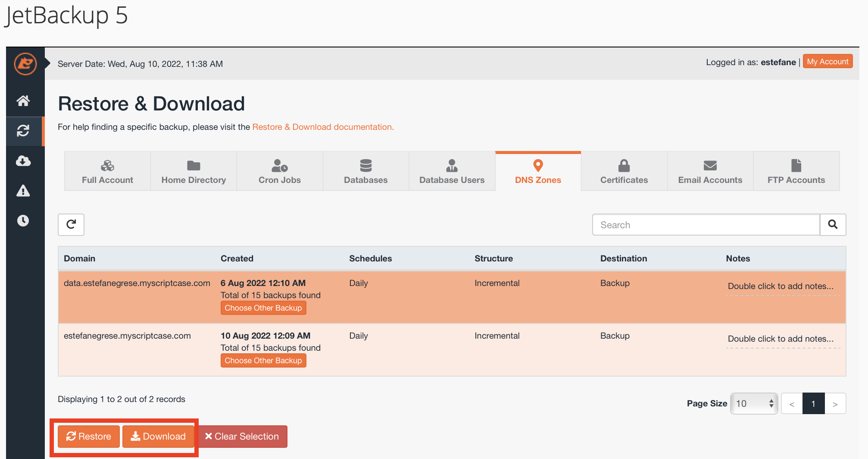The height and width of the screenshot is (459, 868).
Task: Switch to the FTP Accounts tab
Action: [x=796, y=171]
